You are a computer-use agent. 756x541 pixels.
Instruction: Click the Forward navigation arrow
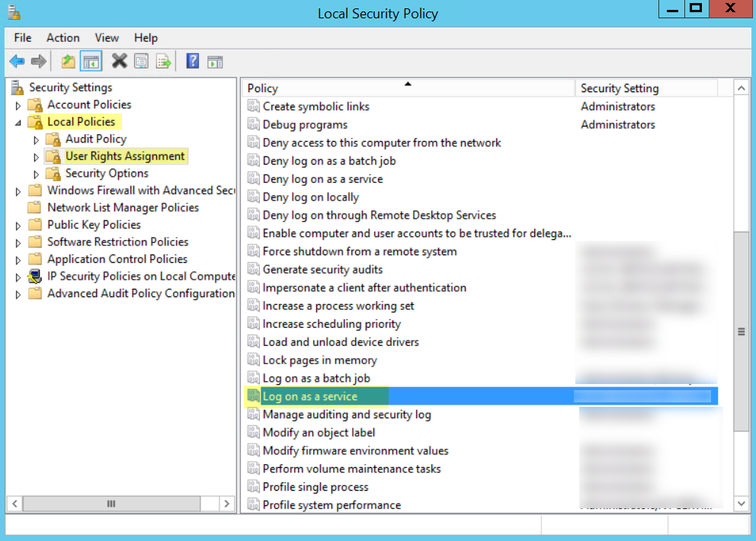click(37, 61)
